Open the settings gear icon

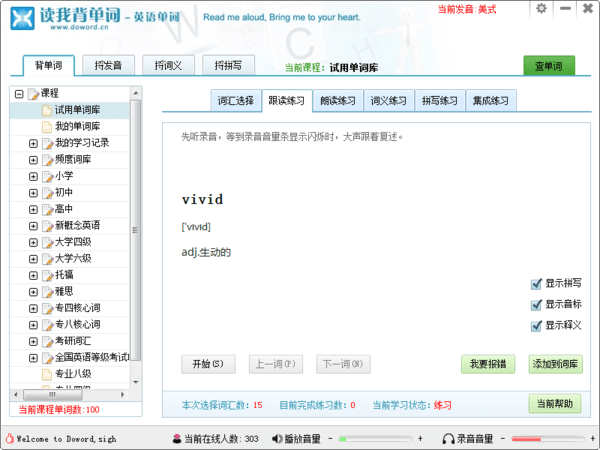541,8
